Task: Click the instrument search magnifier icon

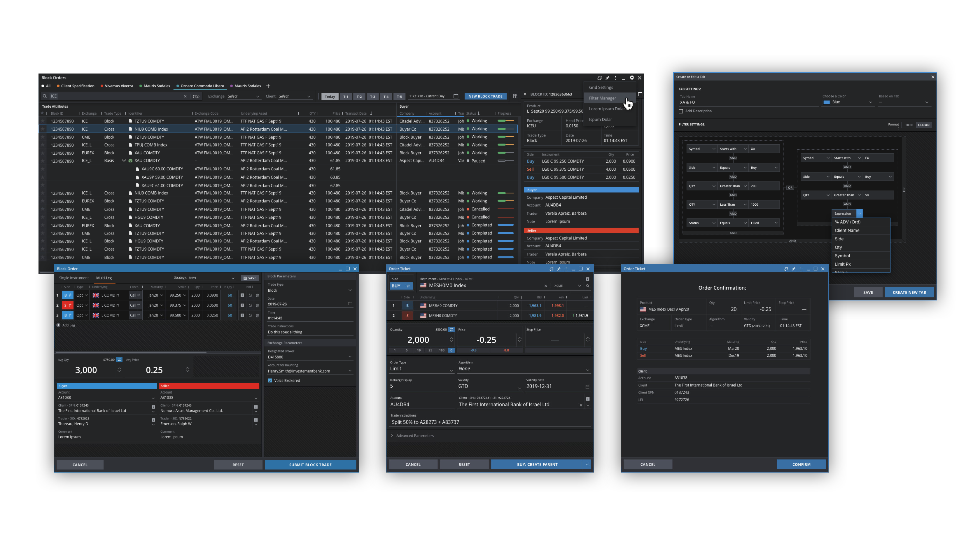Action: click(x=587, y=286)
